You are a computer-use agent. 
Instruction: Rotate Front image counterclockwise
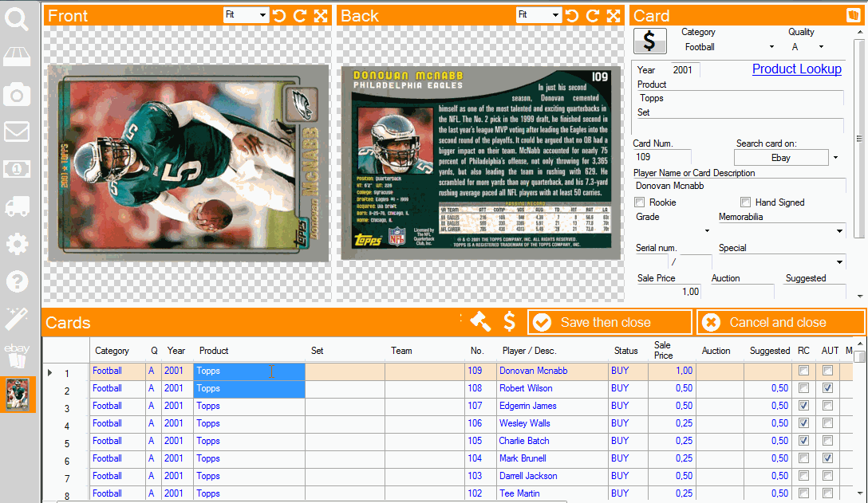[279, 15]
